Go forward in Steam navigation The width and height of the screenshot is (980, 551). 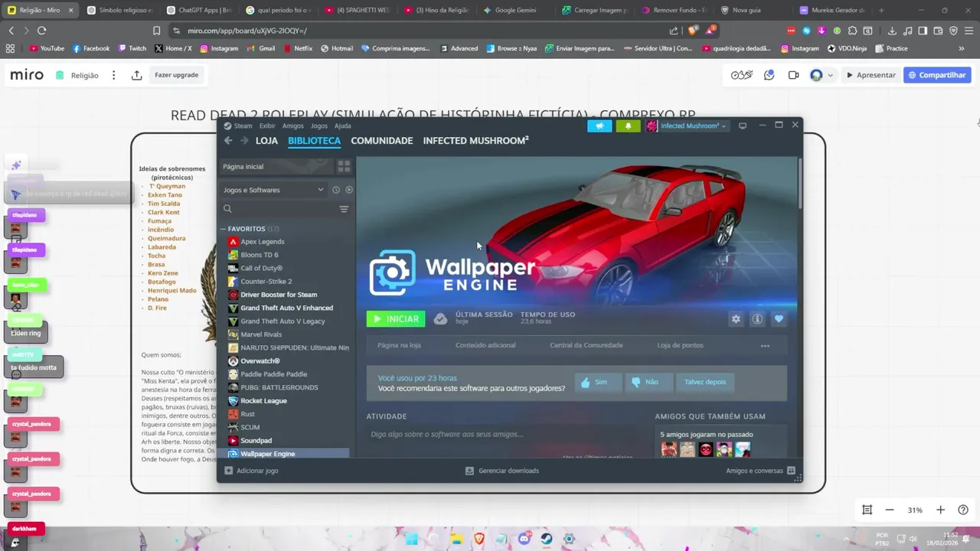[x=244, y=141]
